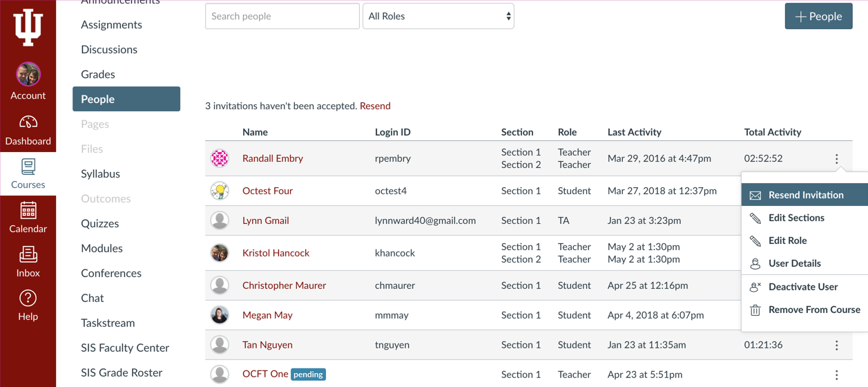Screen dimensions: 868x387
Task: Open Syllabus in course navigation
Action: point(100,173)
